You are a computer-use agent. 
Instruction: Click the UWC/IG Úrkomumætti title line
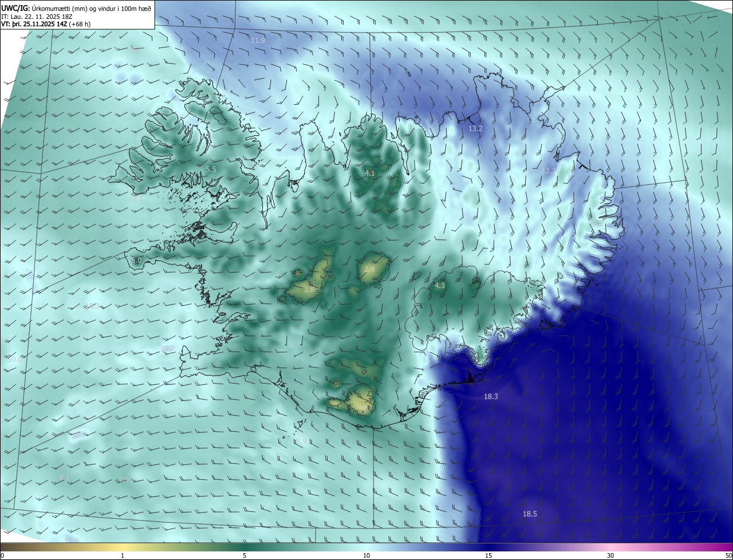tap(76, 7)
